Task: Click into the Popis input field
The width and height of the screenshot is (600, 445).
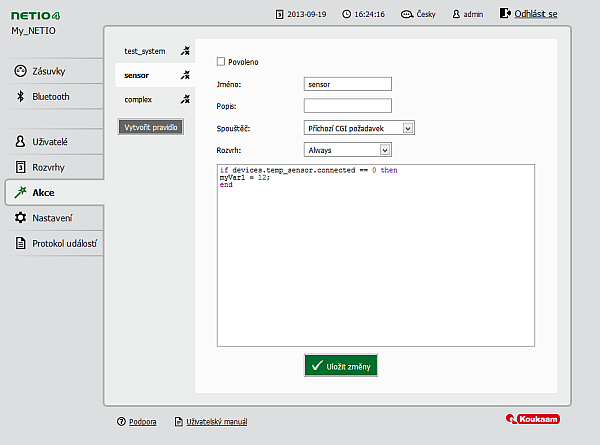Action: [x=347, y=105]
